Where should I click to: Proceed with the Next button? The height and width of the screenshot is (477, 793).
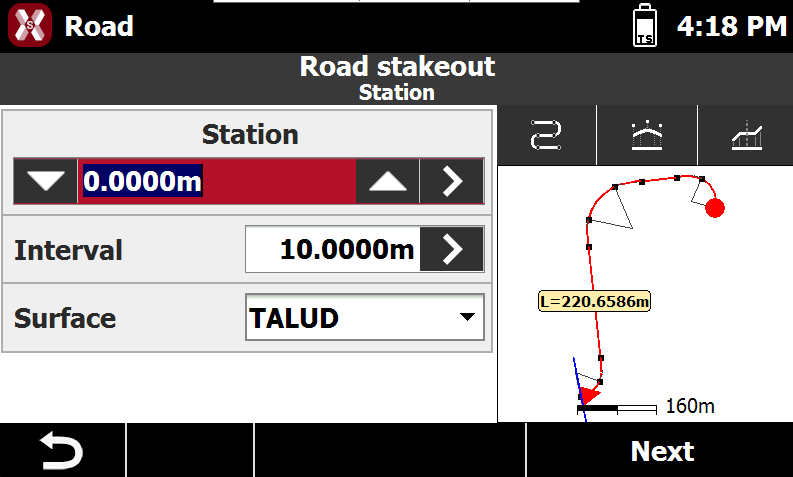pyautogui.click(x=660, y=450)
